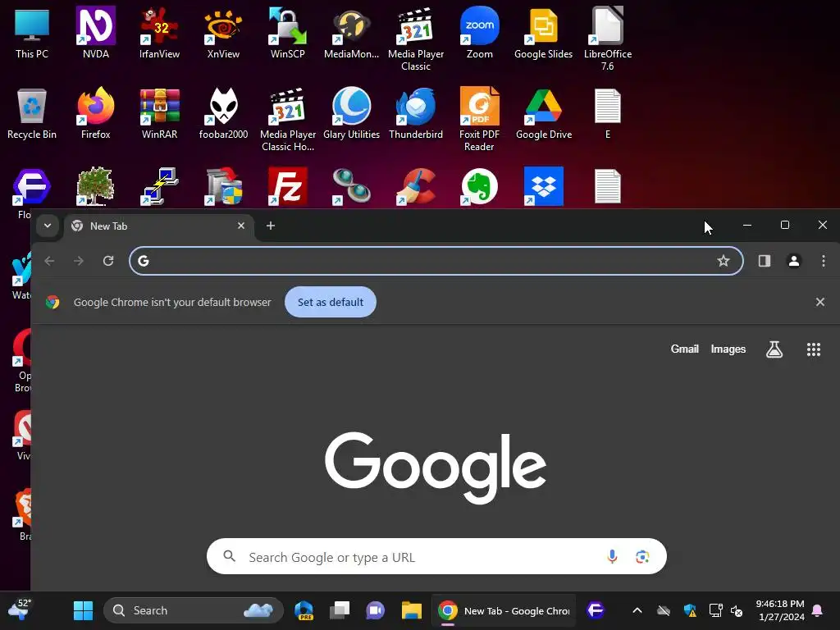Expand the tab search dropdown arrow
The image size is (840, 630).
pos(47,226)
